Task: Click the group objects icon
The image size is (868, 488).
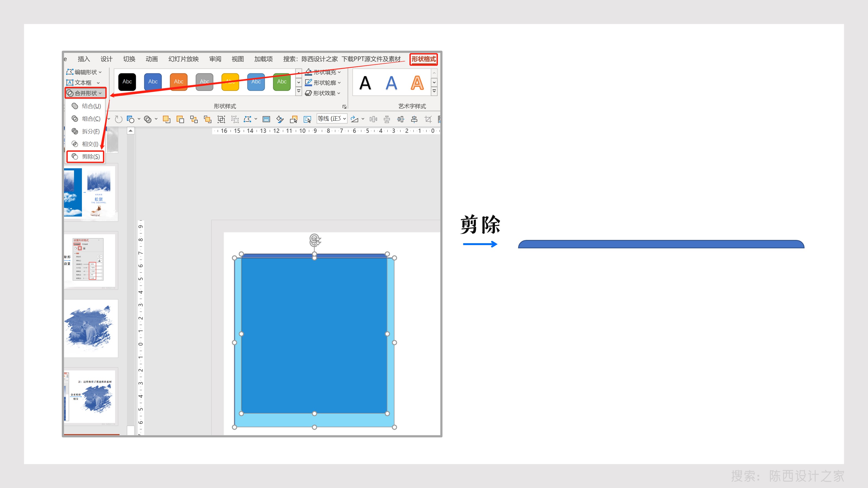Action: coord(221,119)
